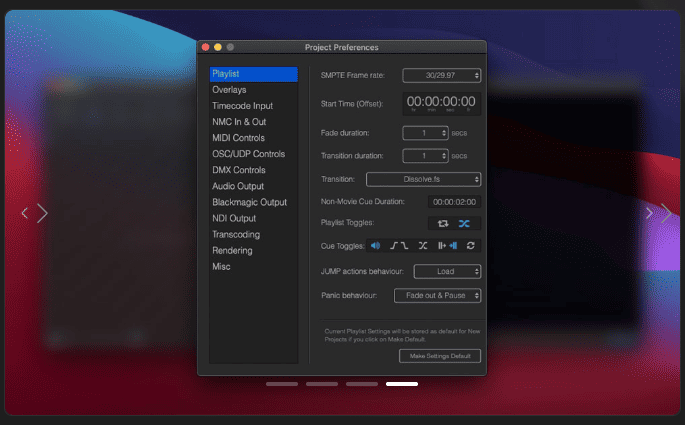Click the Start Time offset timecode field
This screenshot has width=685, height=425.
441,104
